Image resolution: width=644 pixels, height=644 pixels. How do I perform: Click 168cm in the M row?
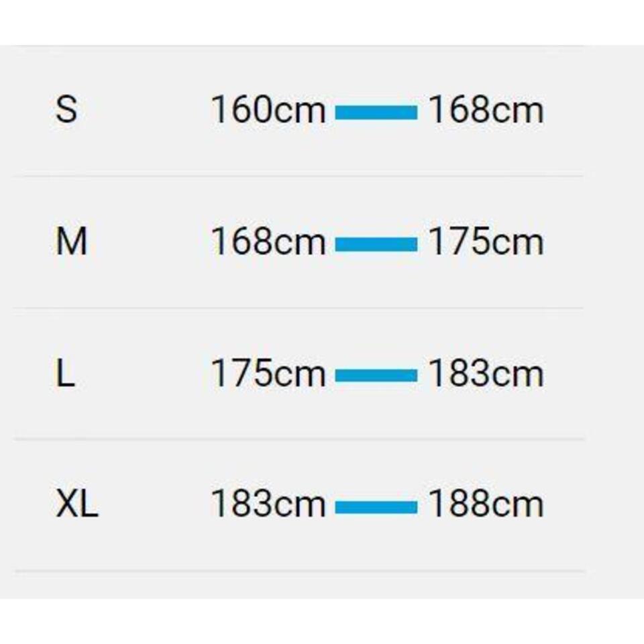[x=268, y=241]
